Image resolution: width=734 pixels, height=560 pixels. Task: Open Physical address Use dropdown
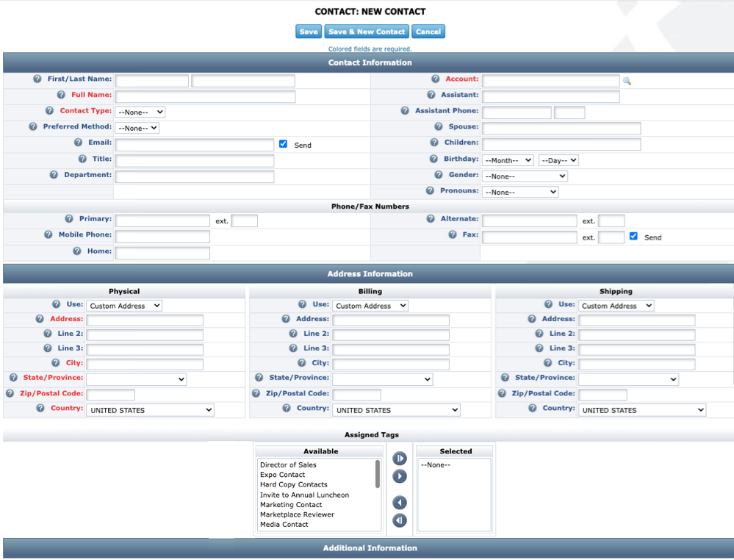pos(124,306)
